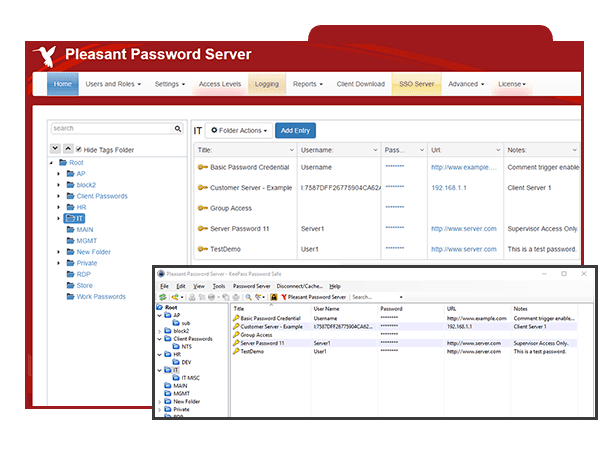The width and height of the screenshot is (603, 457).
Task: Open the Users and Roles dropdown menu
Action: 113,84
